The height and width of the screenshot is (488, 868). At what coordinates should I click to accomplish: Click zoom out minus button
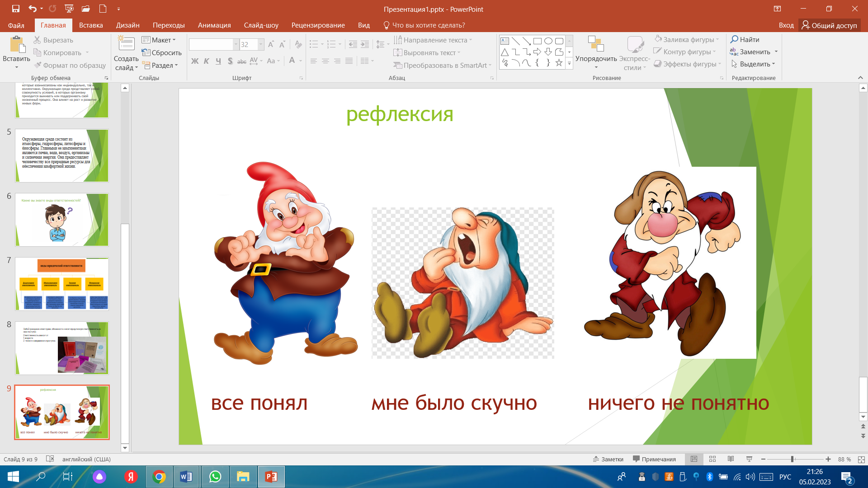[x=763, y=459]
